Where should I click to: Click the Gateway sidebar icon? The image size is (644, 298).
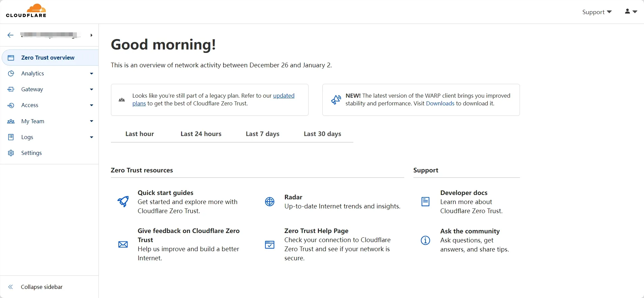tap(11, 89)
